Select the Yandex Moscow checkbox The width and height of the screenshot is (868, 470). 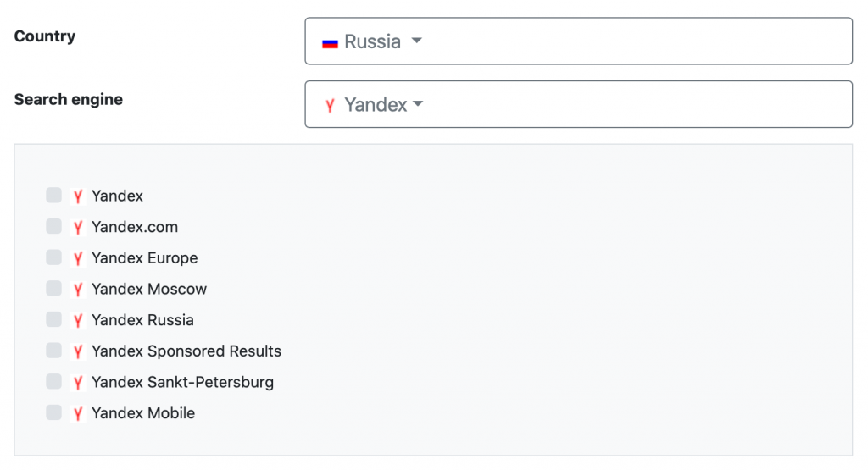(53, 288)
